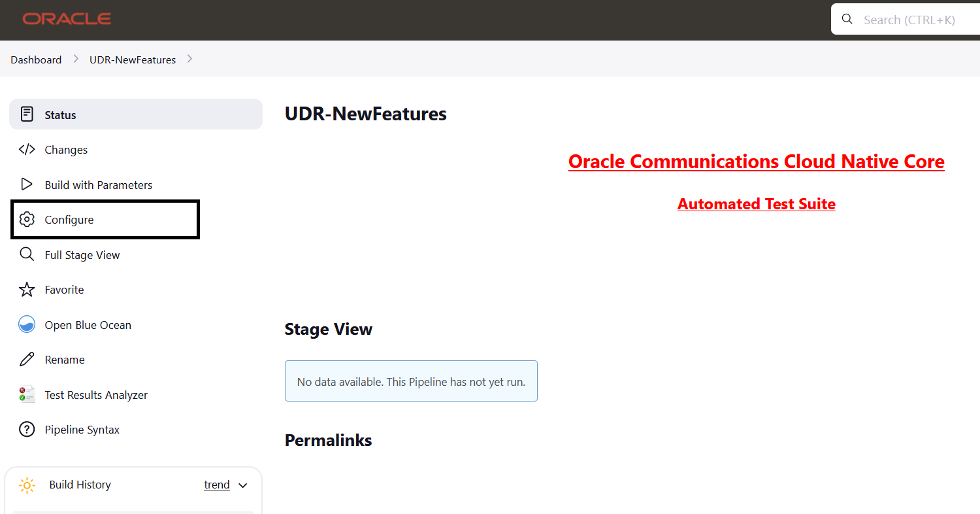Expand the Build History panel chevron

pos(242,485)
